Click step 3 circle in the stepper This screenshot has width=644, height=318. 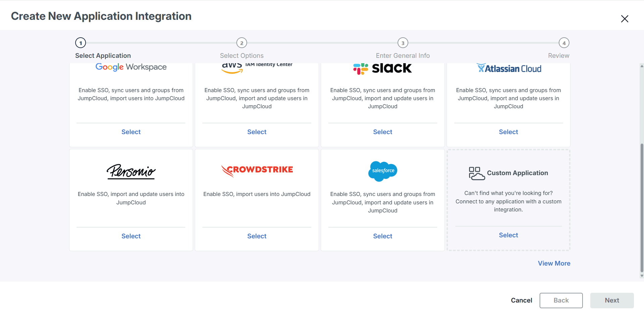(403, 43)
